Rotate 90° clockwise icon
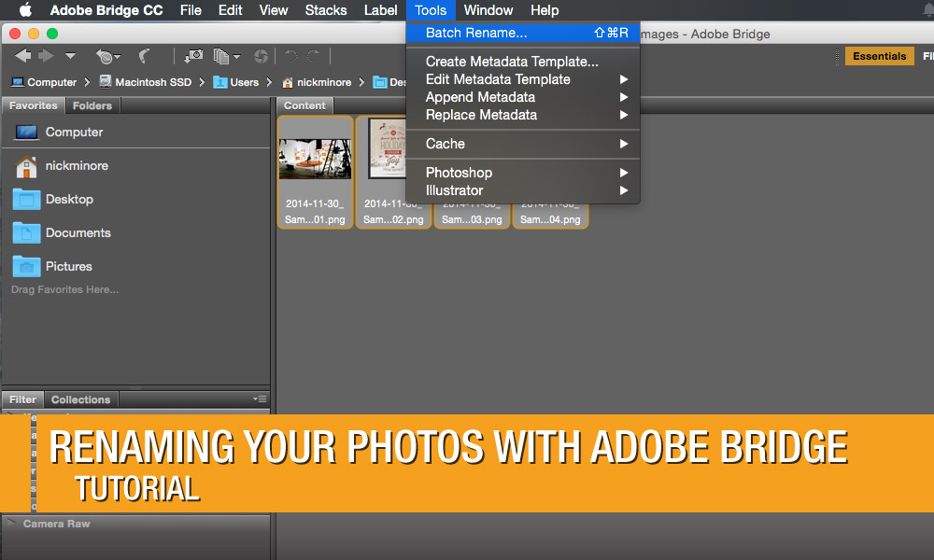 (313, 57)
